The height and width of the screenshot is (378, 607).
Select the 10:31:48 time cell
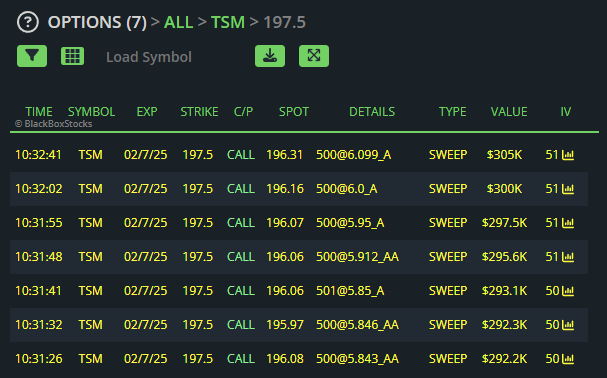pyautogui.click(x=39, y=257)
